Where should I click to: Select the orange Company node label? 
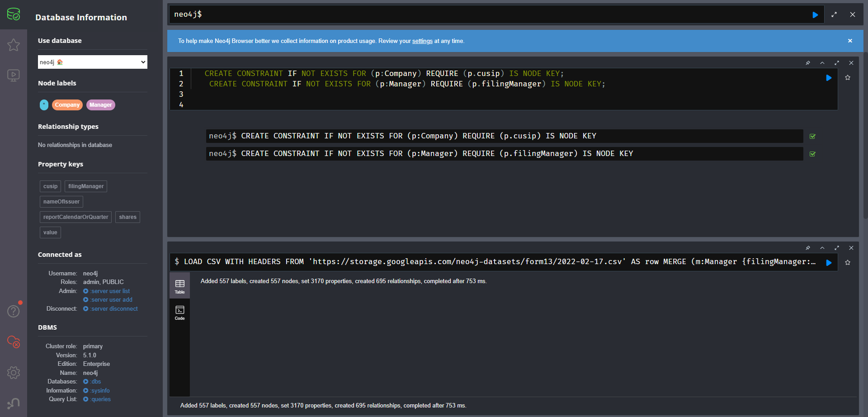(x=67, y=105)
